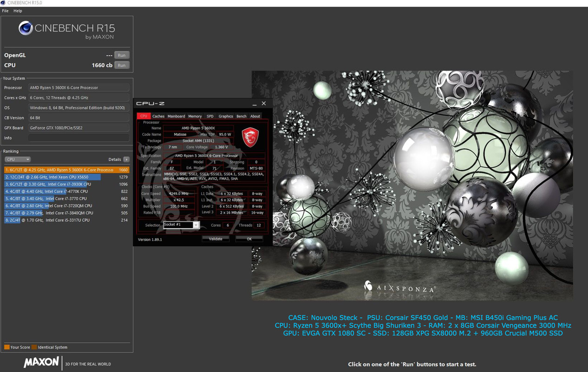Switch to About tab in CPU-Z
588x372 pixels.
[x=255, y=116]
